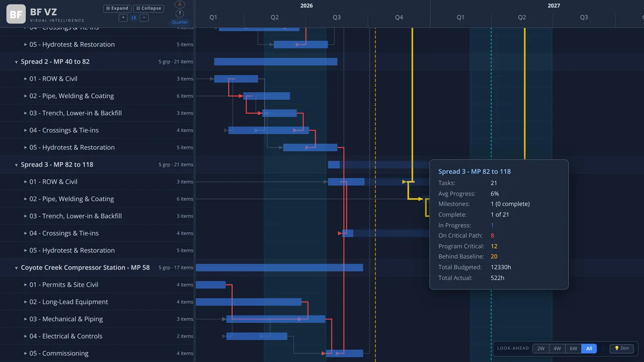Image resolution: width=644 pixels, height=362 pixels.
Task: Click the Quarter zoom scale pill
Action: 180,23
